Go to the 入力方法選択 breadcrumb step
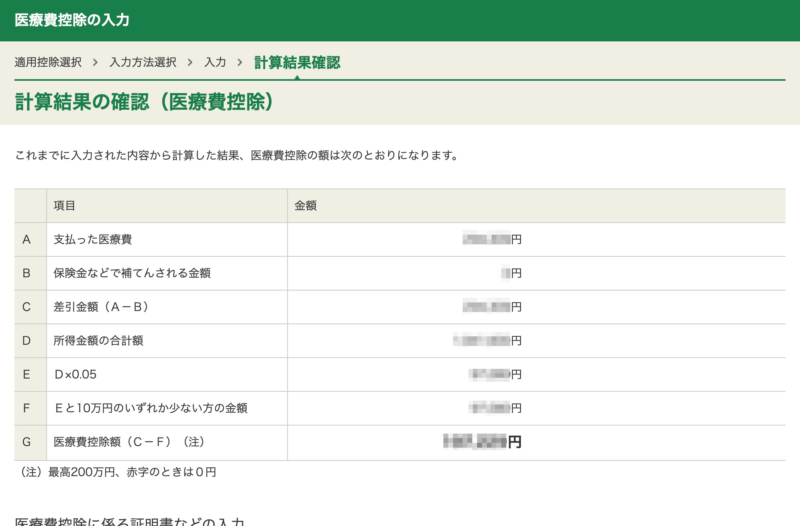This screenshot has height=526, width=800. [143, 62]
